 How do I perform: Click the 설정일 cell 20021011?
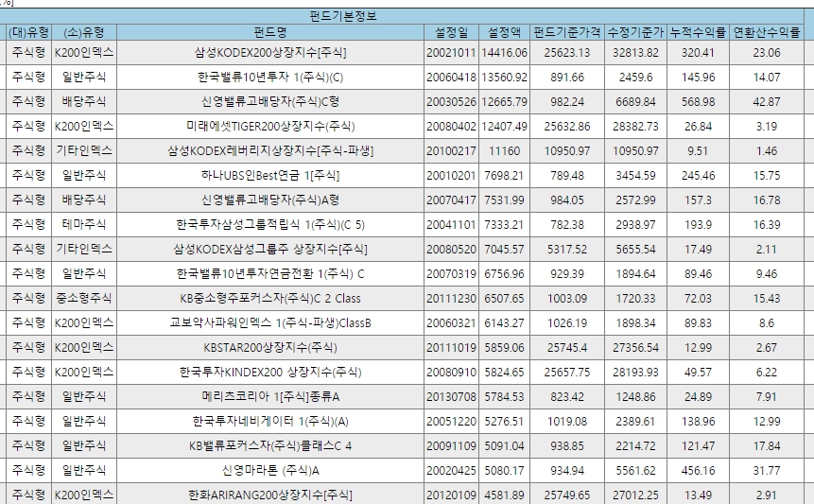click(451, 52)
